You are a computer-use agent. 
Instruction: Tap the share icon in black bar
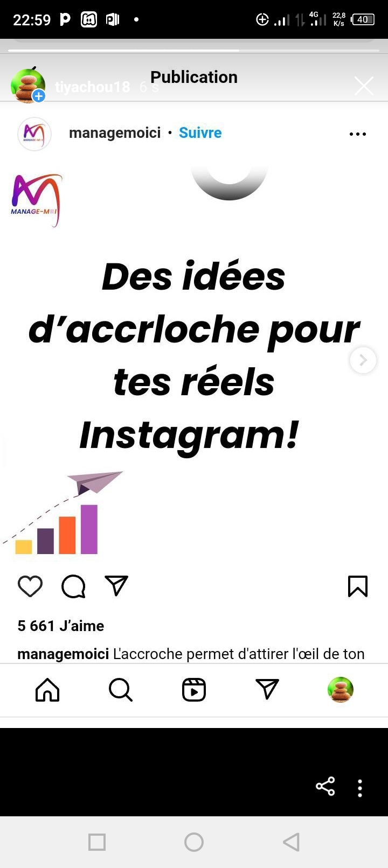(325, 787)
